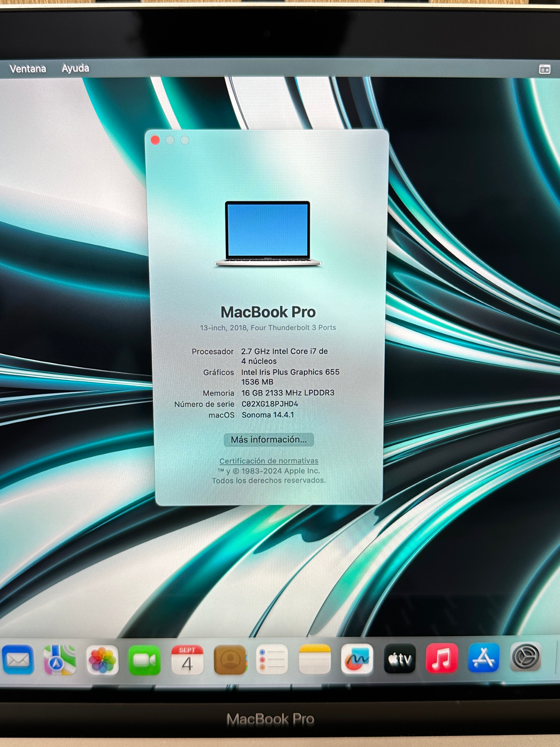Open the Ventana menu
Viewport: 560px width, 747px height.
(28, 69)
